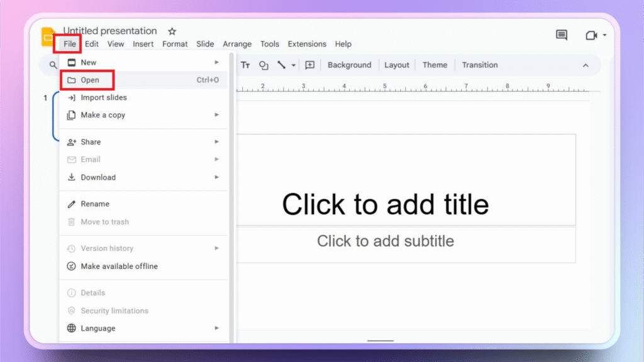Screen dimensions: 644x362
Task: Open the Extensions menu
Action: pyautogui.click(x=307, y=44)
